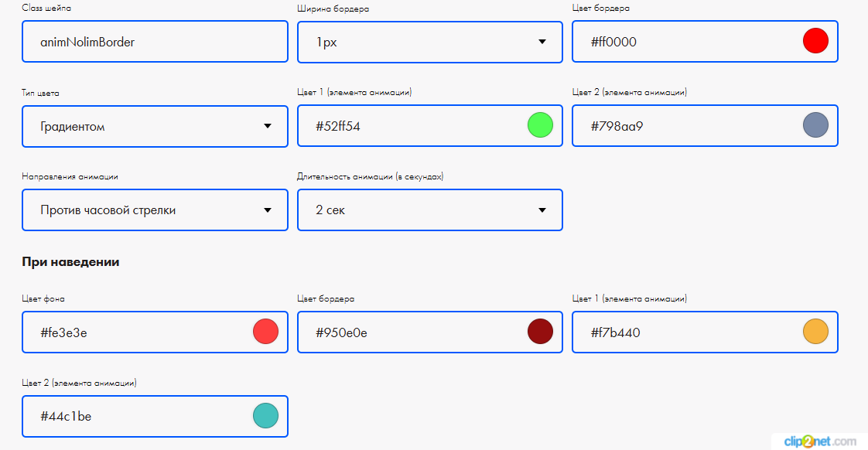Expand the Длительность анимации dropdown showing 2 сек

(429, 210)
